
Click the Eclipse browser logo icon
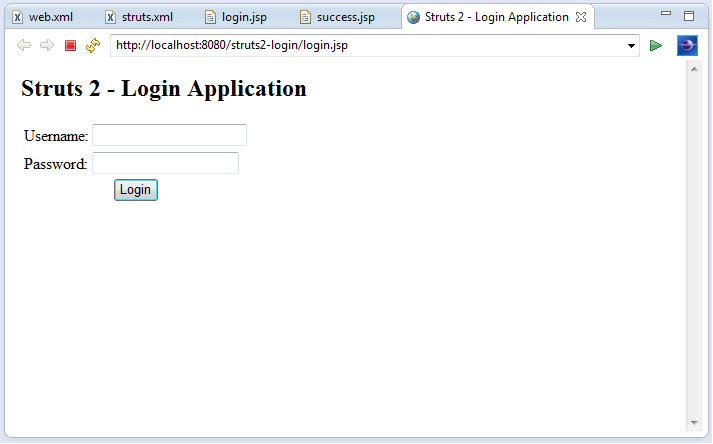point(687,46)
